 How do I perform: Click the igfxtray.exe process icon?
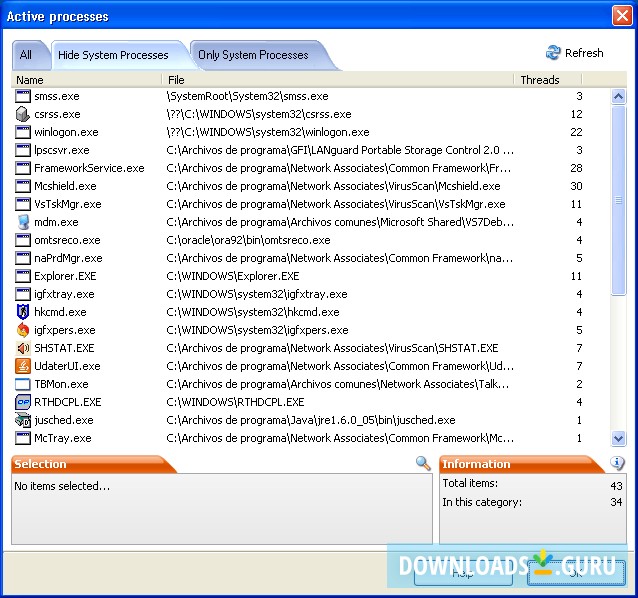[x=23, y=294]
